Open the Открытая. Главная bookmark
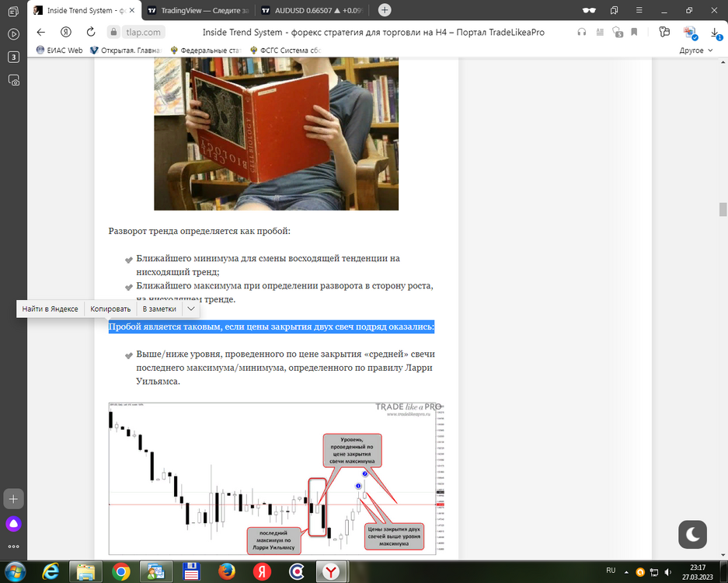 pyautogui.click(x=126, y=51)
